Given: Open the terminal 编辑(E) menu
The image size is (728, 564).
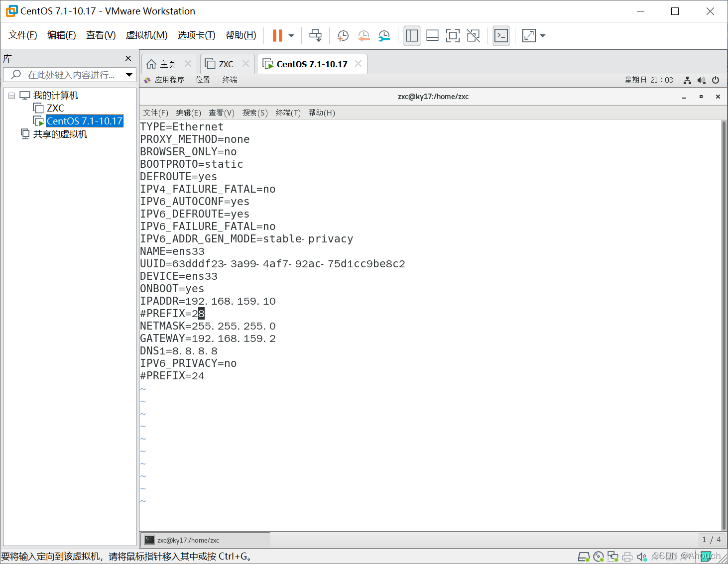Looking at the screenshot, I should 189,113.
